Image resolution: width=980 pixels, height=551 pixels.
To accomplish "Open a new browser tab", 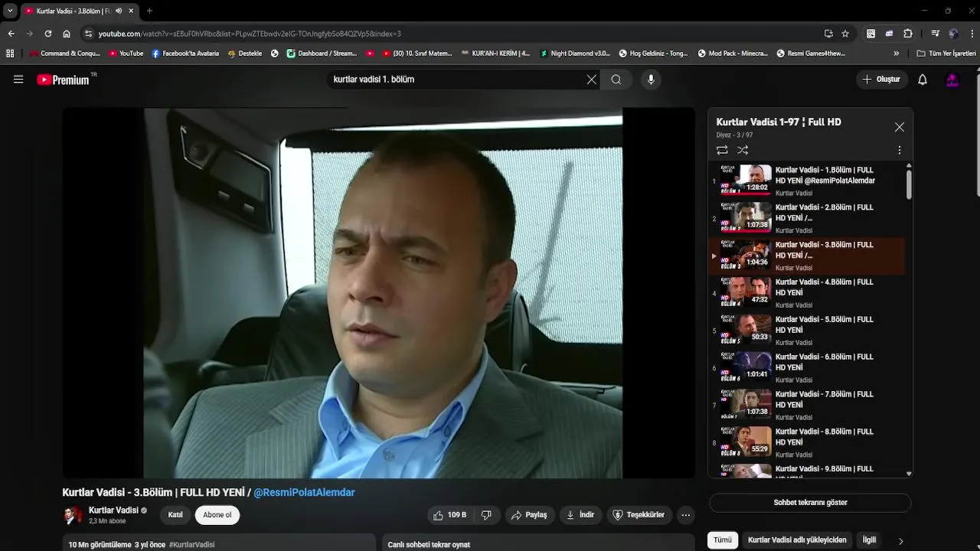I will [149, 11].
